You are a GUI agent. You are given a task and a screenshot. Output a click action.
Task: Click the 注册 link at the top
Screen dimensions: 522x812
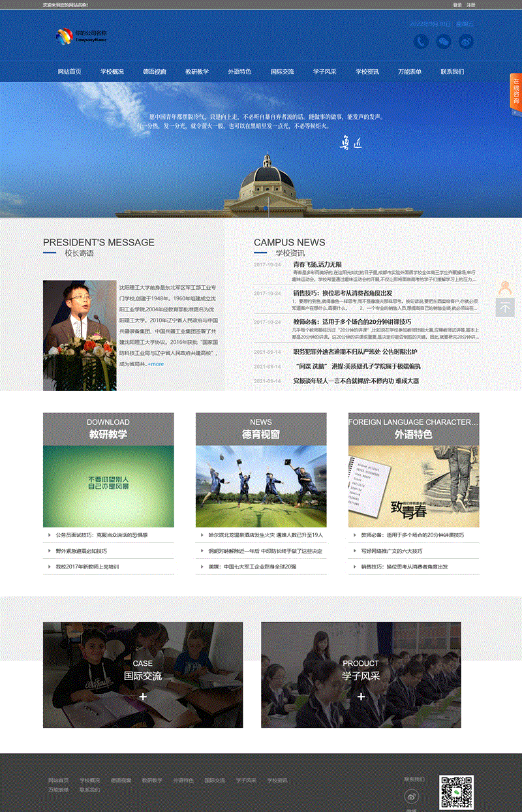click(x=471, y=5)
